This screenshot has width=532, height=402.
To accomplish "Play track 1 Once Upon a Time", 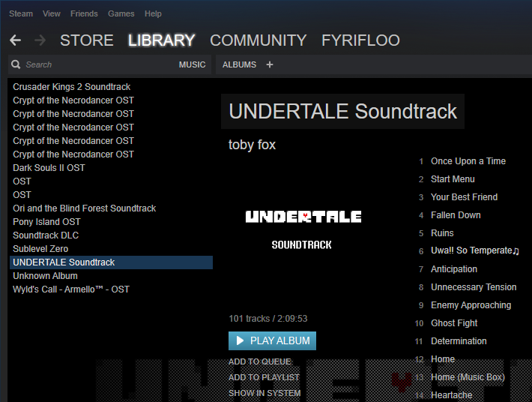I will (x=468, y=161).
